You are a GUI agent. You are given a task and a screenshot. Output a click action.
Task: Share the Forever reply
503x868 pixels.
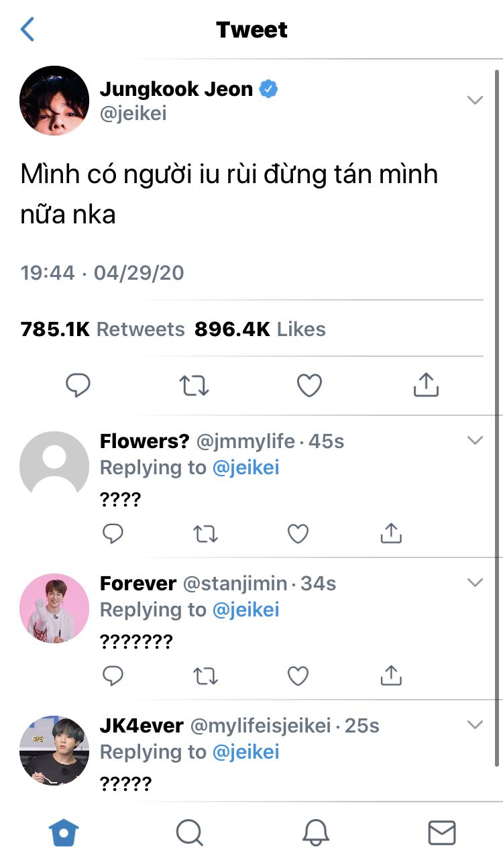click(x=390, y=675)
